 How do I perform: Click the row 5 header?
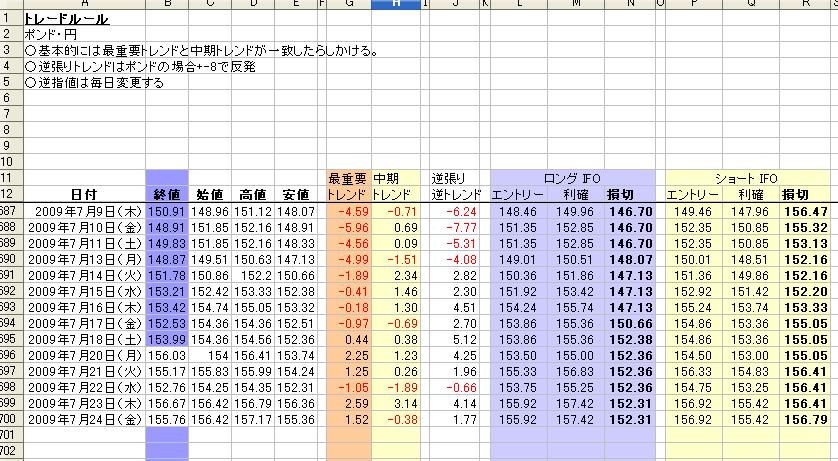click(10, 83)
